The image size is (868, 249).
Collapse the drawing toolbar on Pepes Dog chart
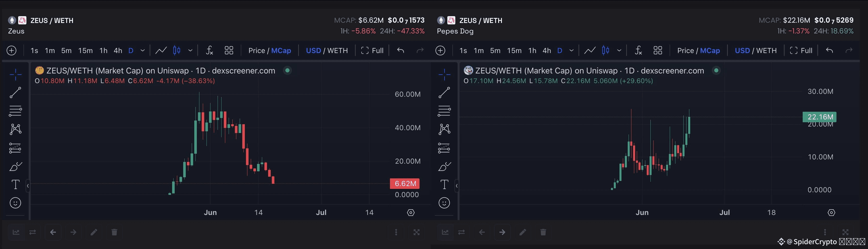click(456, 185)
